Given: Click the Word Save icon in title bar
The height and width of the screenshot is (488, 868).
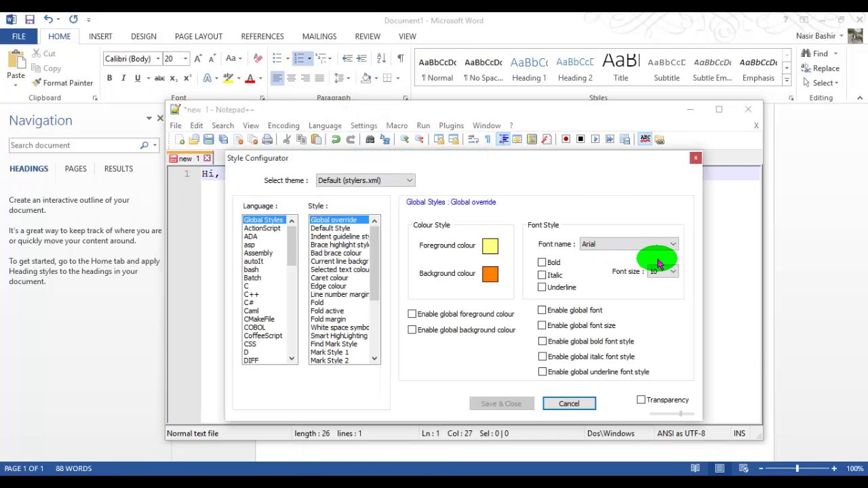Looking at the screenshot, I should (29, 20).
